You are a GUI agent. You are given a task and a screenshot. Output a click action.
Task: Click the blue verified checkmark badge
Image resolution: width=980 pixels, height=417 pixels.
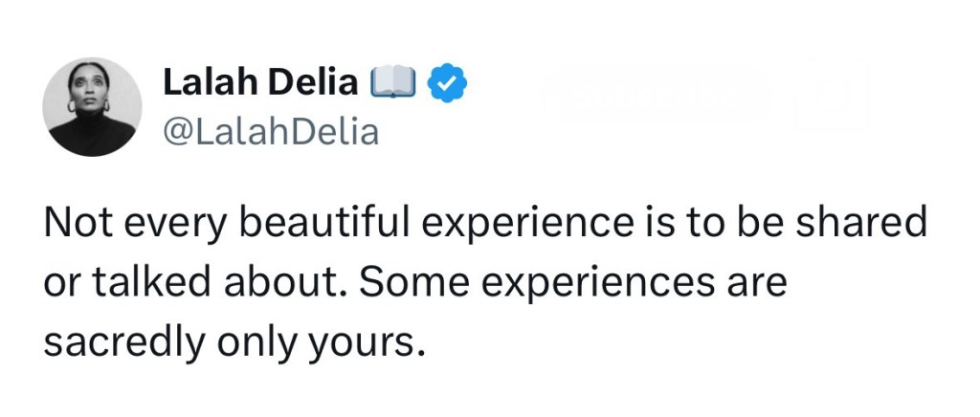click(x=447, y=84)
